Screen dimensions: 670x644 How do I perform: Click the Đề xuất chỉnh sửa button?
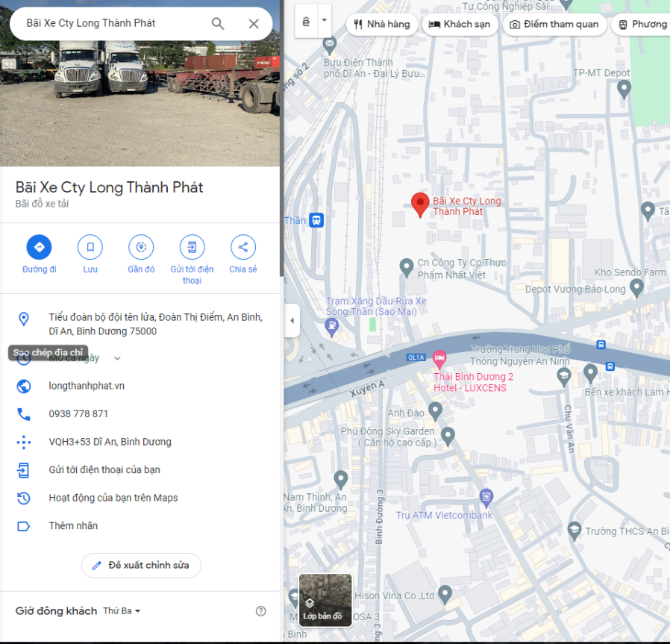[x=141, y=565]
